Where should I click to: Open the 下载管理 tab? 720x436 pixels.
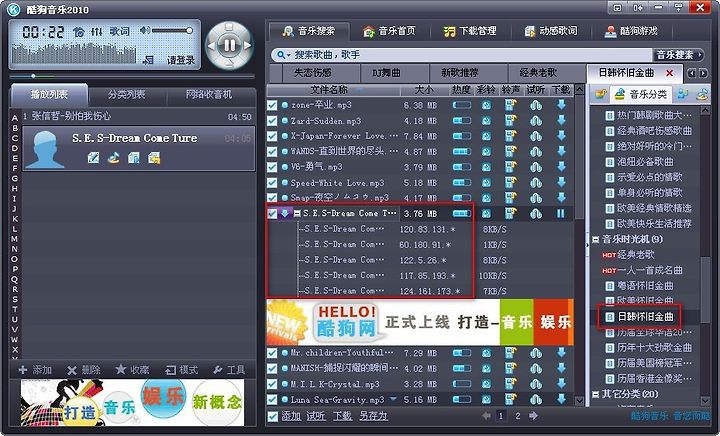pyautogui.click(x=470, y=31)
